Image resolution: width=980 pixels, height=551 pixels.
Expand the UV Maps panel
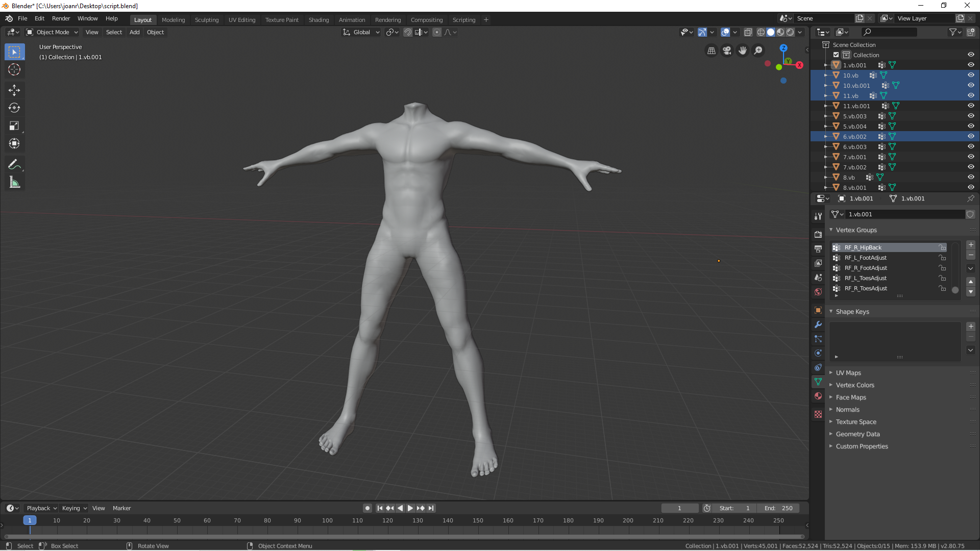coord(848,373)
